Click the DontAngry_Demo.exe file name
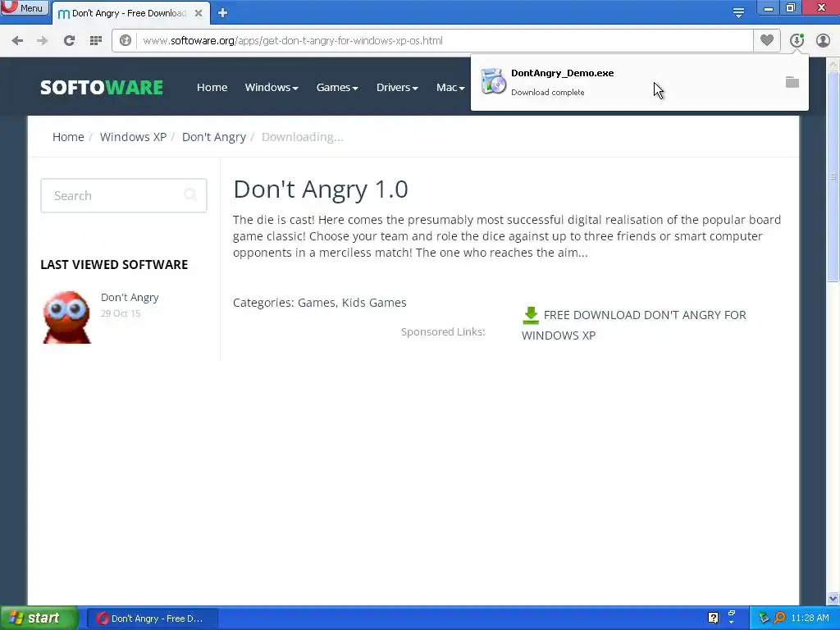Image resolution: width=840 pixels, height=630 pixels. click(563, 73)
